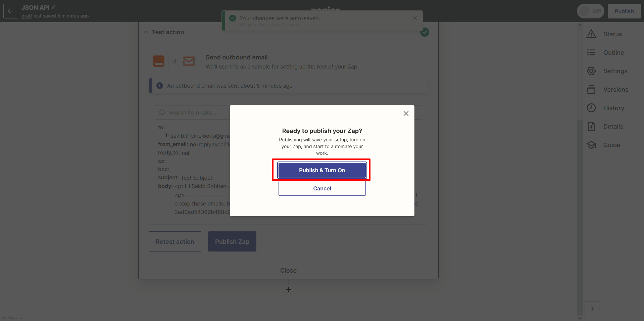The height and width of the screenshot is (321, 644).
Task: Dismiss the auto-saved notification
Action: coord(415,18)
